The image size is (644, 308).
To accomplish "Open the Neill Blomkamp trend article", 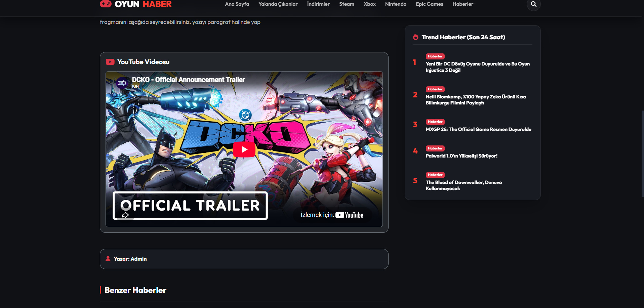I will tap(476, 100).
